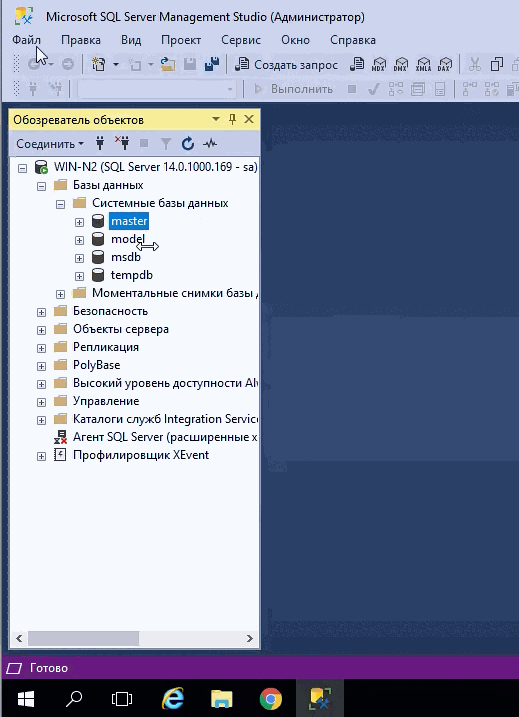Click the Windows Start button
This screenshot has height=717, width=519.
click(x=26, y=698)
